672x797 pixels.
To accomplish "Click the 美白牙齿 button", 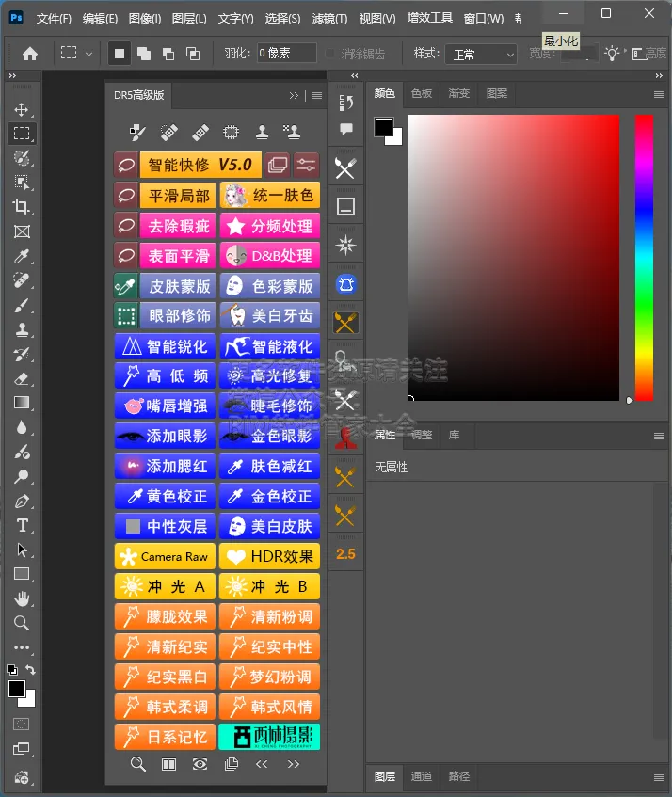I will [x=270, y=315].
